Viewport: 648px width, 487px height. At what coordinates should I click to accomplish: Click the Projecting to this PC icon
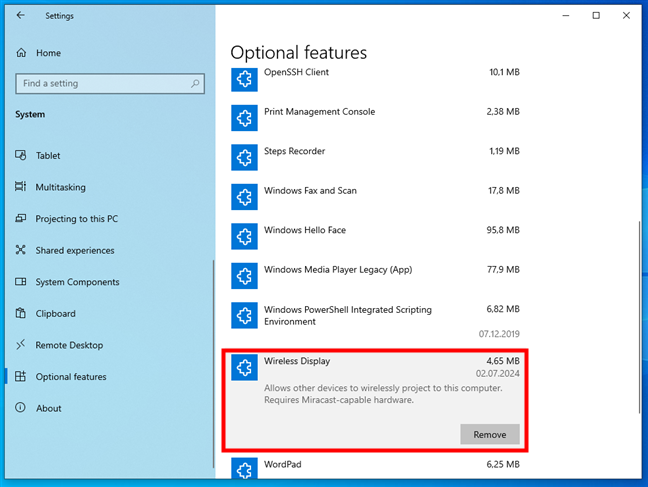pyautogui.click(x=21, y=218)
